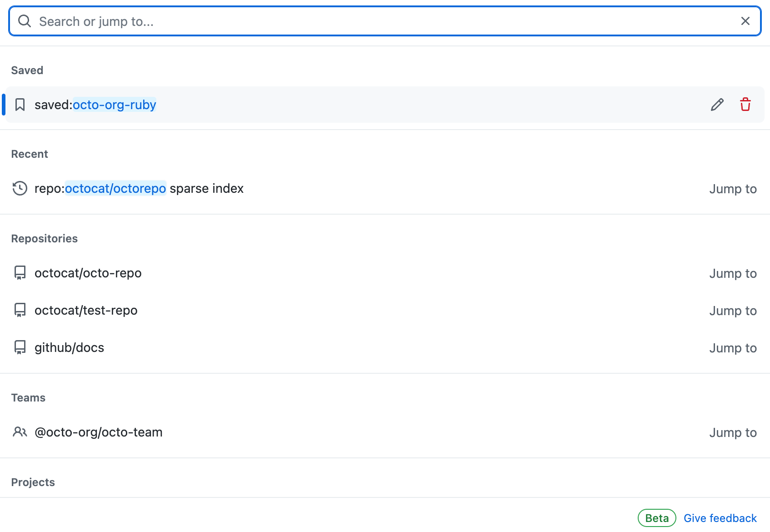Delete the saved search using the trash icon

[x=745, y=105]
